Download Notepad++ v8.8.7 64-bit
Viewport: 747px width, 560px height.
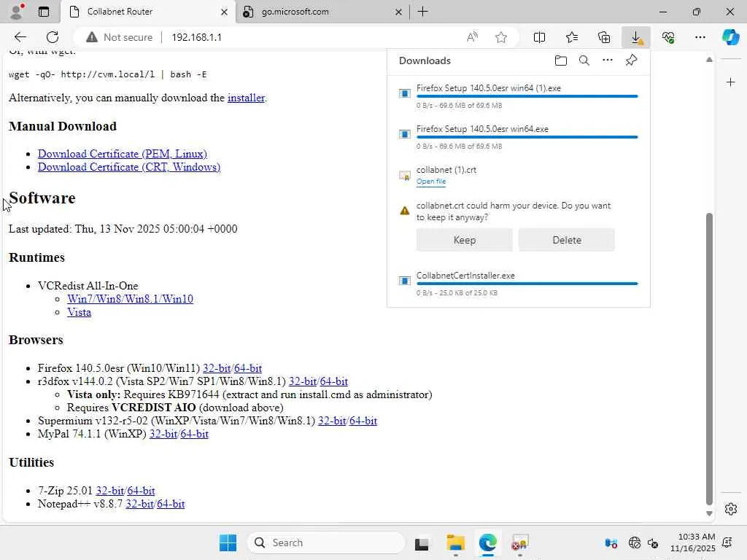coord(171,504)
